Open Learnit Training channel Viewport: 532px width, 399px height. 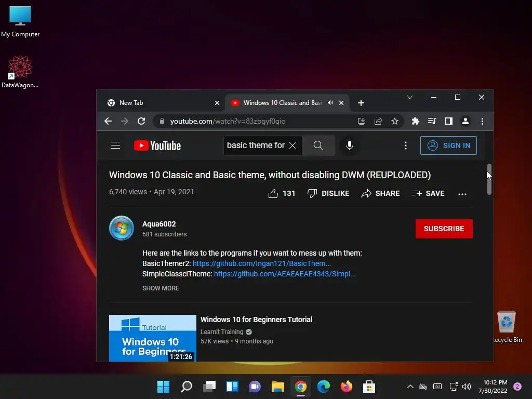(x=222, y=332)
